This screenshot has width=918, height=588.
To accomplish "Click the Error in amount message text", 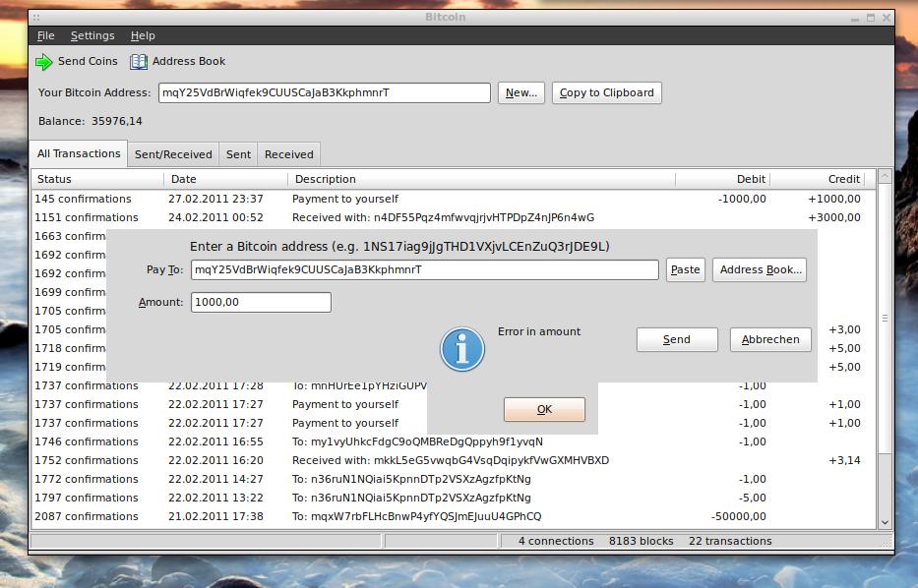I will (x=539, y=331).
